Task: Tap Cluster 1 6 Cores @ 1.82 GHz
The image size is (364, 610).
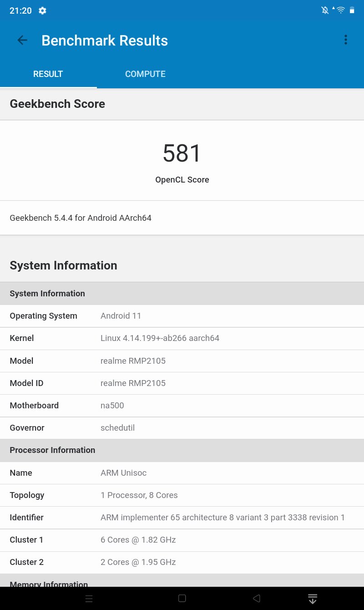Action: coord(138,540)
